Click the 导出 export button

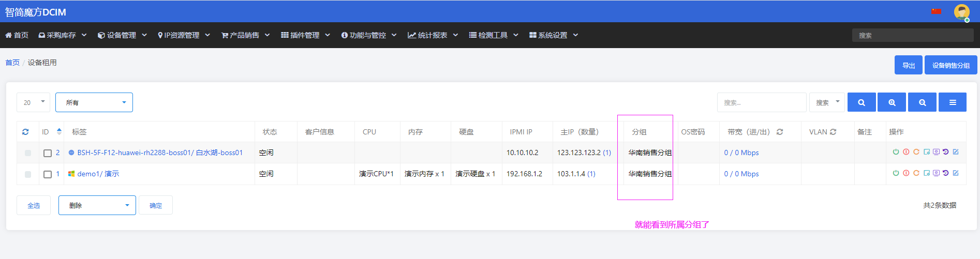click(909, 65)
